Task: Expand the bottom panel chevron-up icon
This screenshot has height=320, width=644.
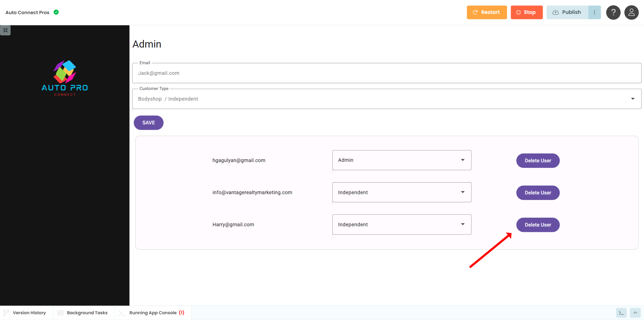Action: (635, 313)
